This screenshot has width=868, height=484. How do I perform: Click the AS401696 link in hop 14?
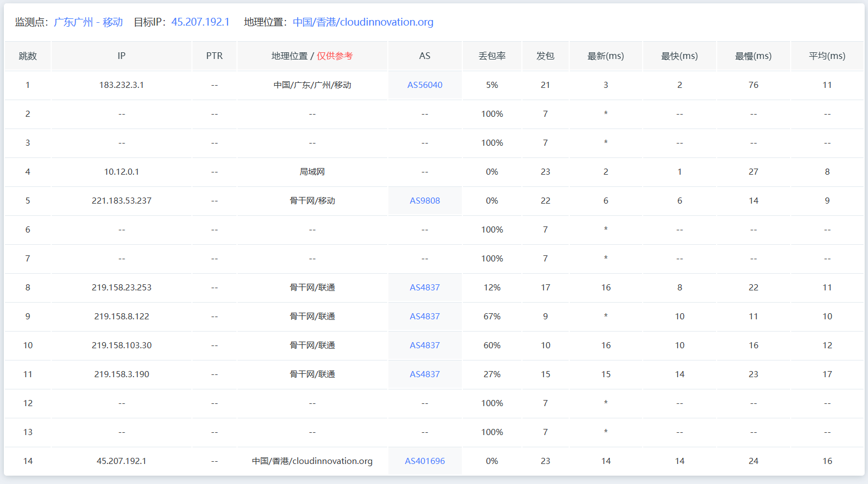pyautogui.click(x=425, y=461)
